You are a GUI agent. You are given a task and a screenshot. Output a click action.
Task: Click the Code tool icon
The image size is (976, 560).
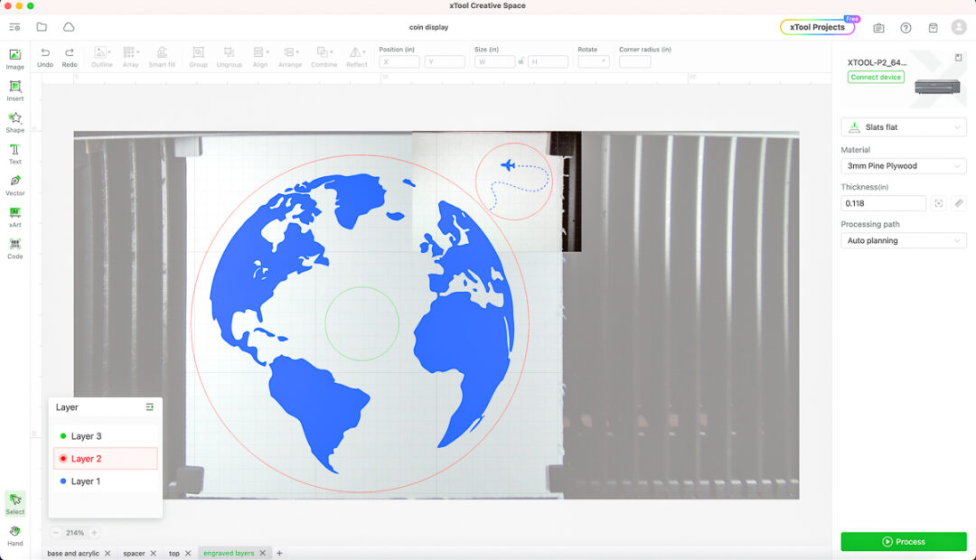(15, 248)
